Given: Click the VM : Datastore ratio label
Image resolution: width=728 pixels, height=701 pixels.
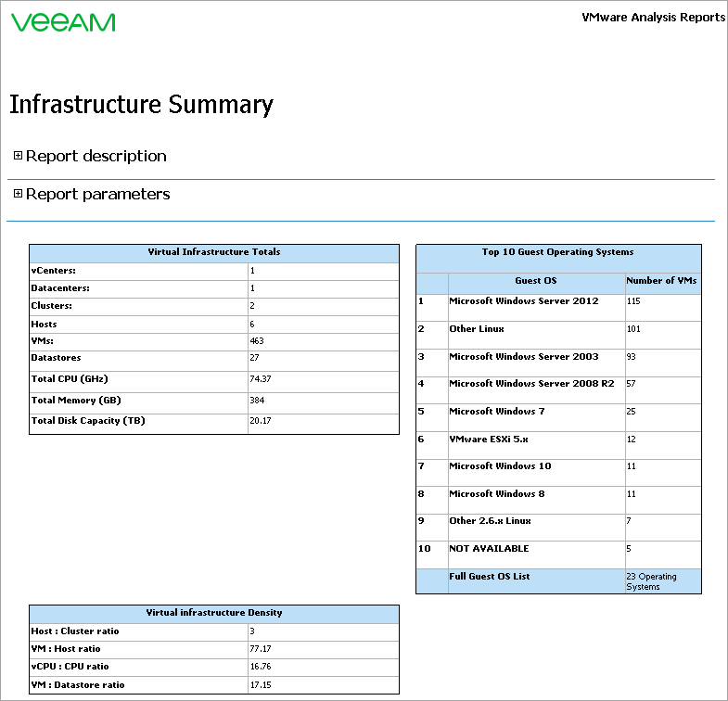Looking at the screenshot, I should point(78,685).
